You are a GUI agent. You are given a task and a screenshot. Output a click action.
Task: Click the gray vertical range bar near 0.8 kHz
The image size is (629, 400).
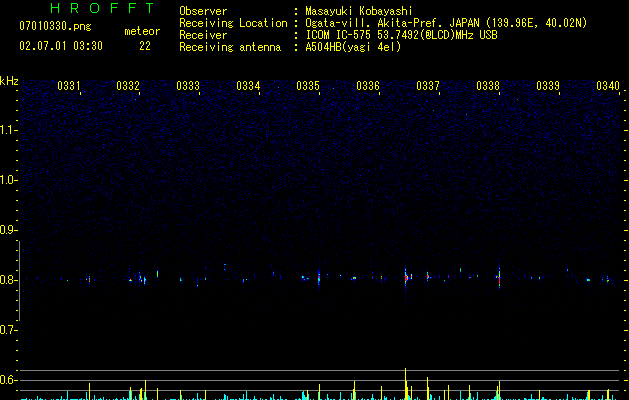pyautogui.click(x=19, y=280)
